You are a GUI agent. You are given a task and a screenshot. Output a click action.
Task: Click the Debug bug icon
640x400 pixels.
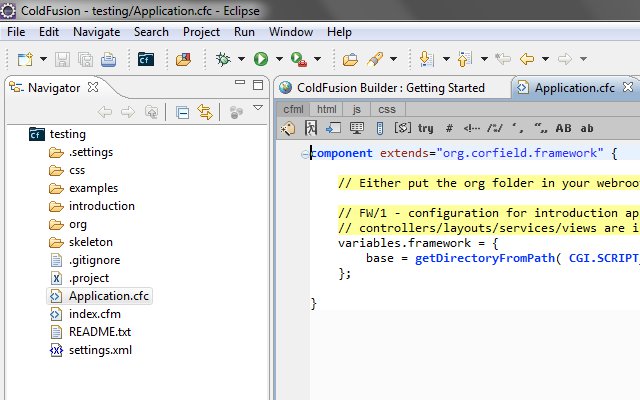(x=223, y=59)
